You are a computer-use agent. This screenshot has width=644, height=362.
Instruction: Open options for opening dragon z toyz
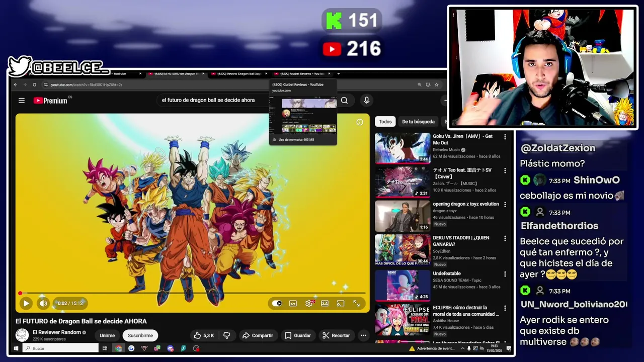(x=505, y=205)
